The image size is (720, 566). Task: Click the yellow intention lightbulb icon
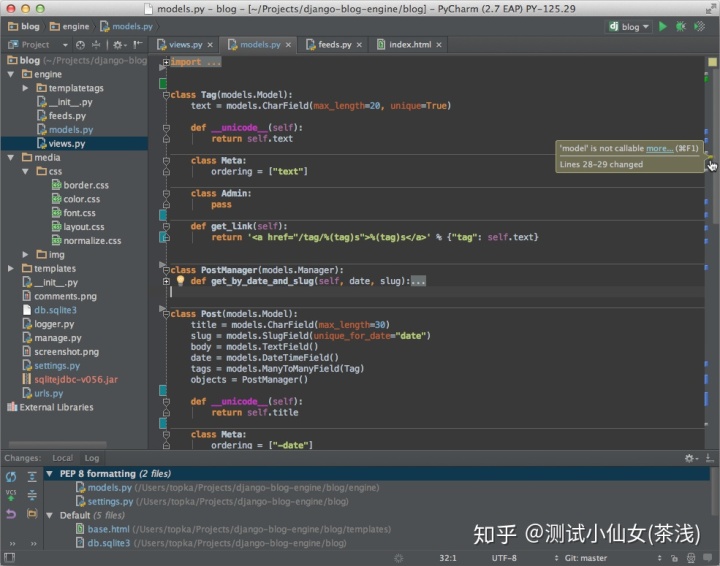point(180,280)
